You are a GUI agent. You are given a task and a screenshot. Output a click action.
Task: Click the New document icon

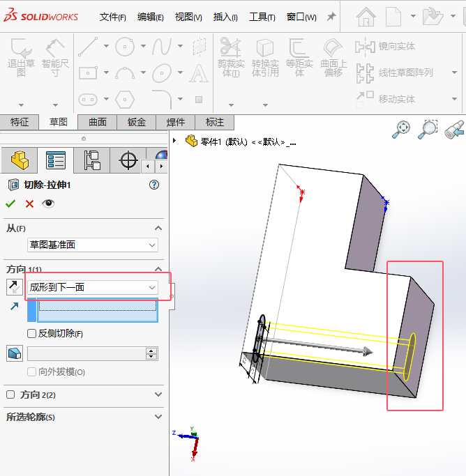393,17
